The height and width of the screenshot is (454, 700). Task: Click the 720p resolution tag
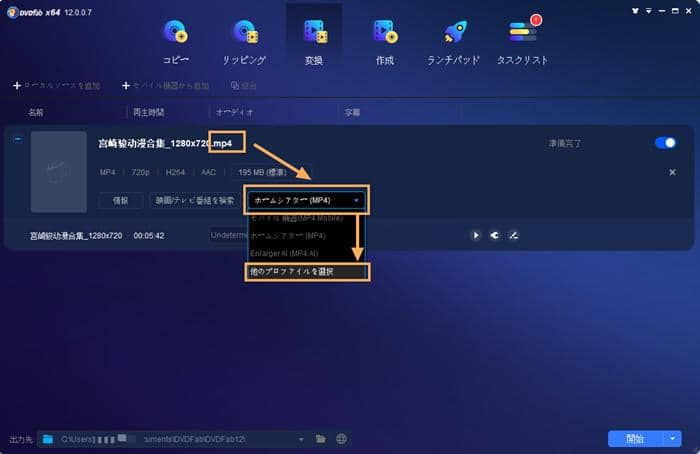[x=141, y=172]
